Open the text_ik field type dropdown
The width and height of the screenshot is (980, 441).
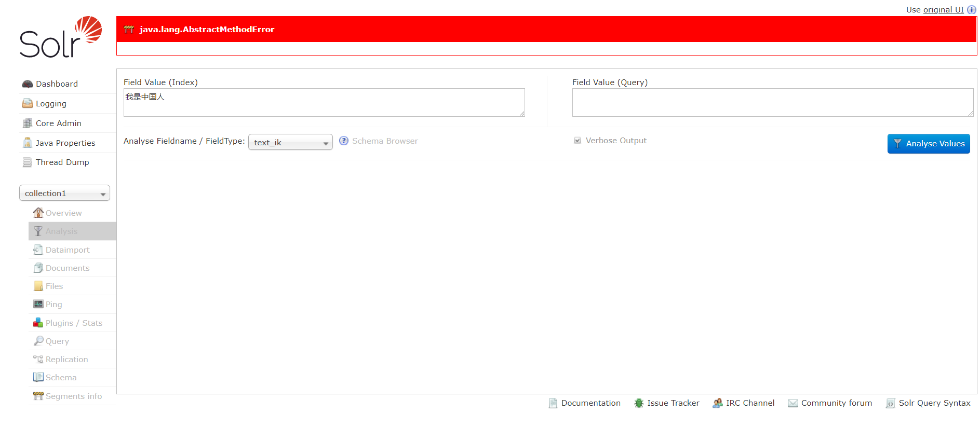290,142
